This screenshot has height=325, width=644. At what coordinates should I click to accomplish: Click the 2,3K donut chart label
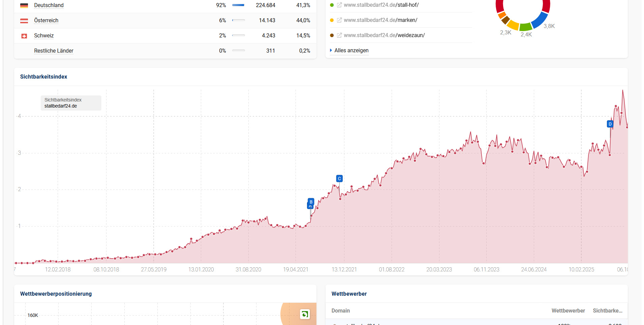[505, 33]
